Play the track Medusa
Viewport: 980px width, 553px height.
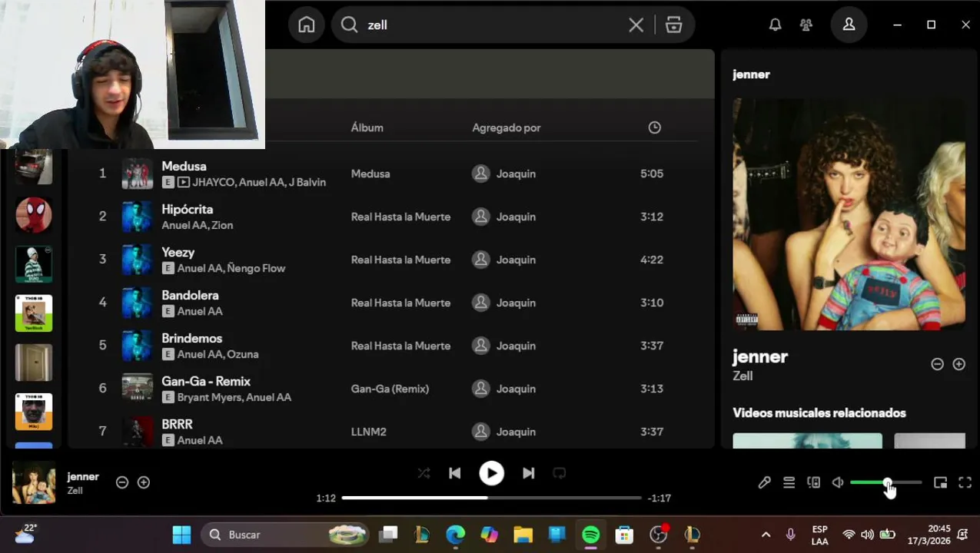[184, 166]
